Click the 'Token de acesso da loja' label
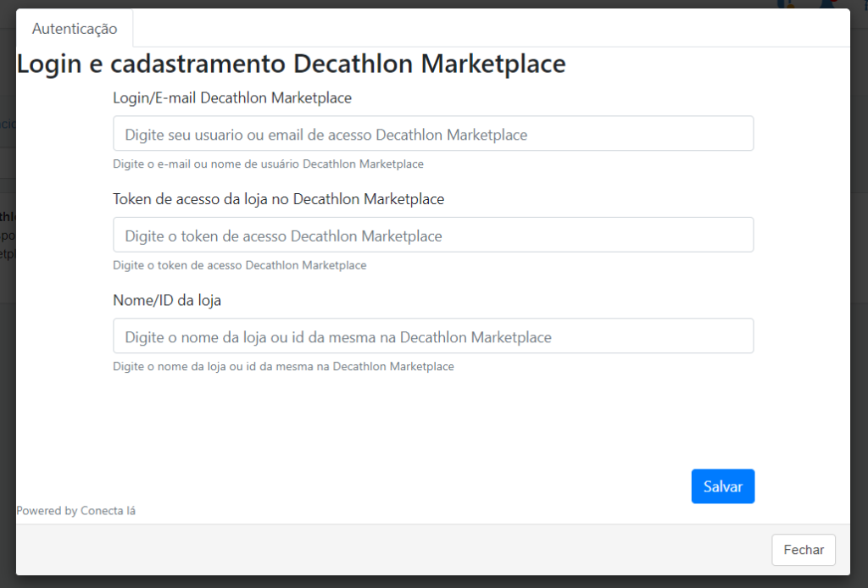Screen dimensions: 868x588 tap(278, 199)
